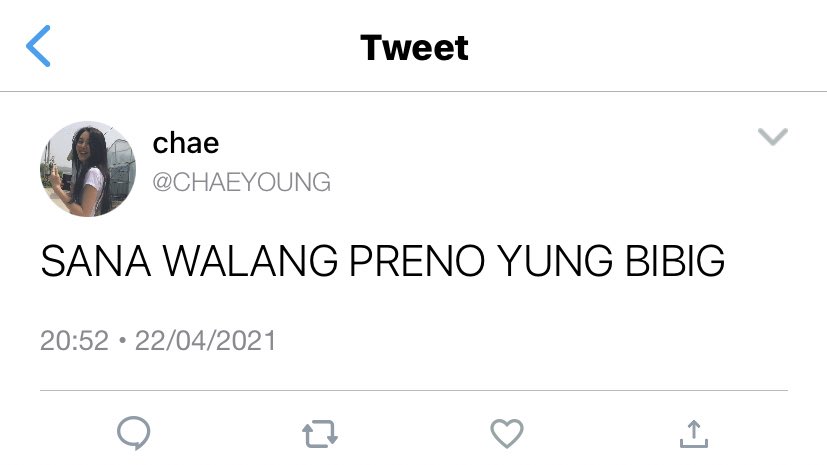Tap the word WALANG in tweet
827x465 pixels.
click(251, 260)
